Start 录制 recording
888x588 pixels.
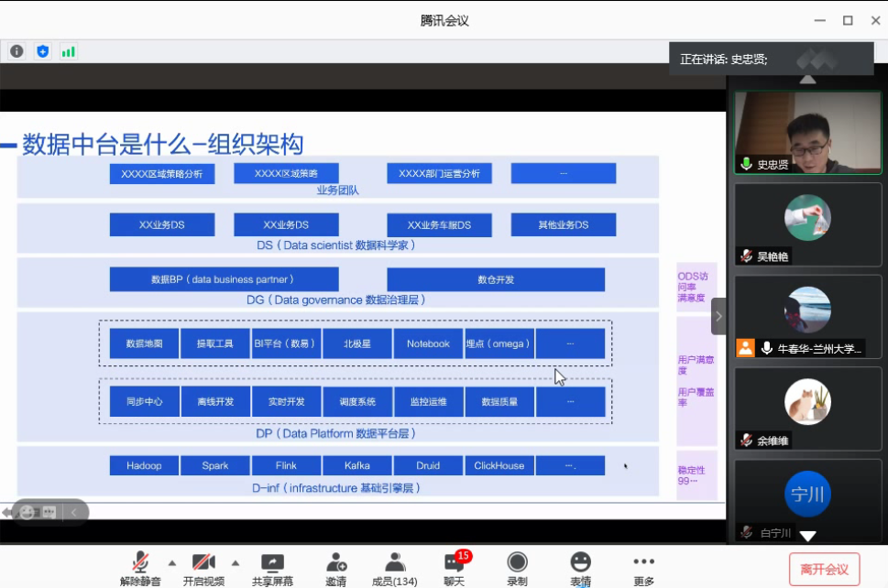point(517,569)
